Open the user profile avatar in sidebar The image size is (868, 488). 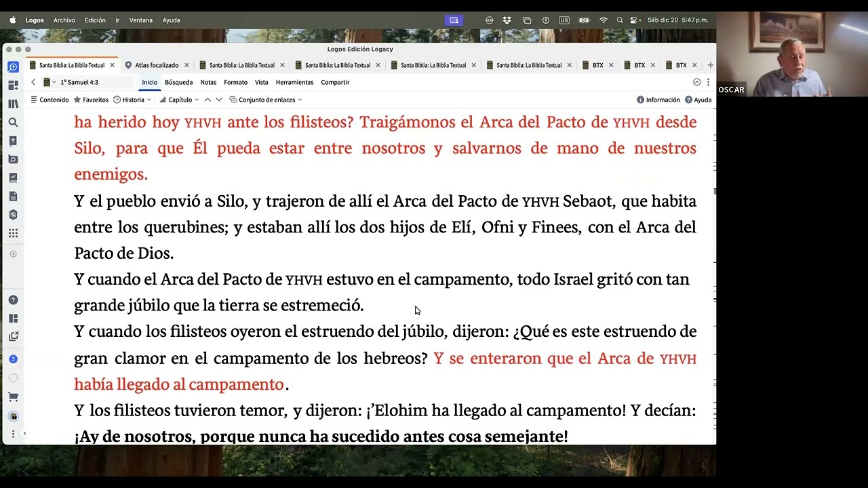13,416
